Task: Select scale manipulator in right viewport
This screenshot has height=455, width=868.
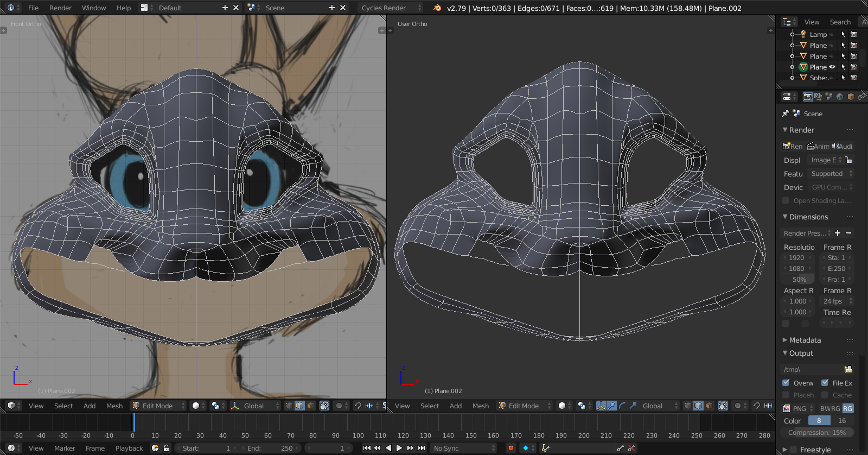Action: pos(633,406)
